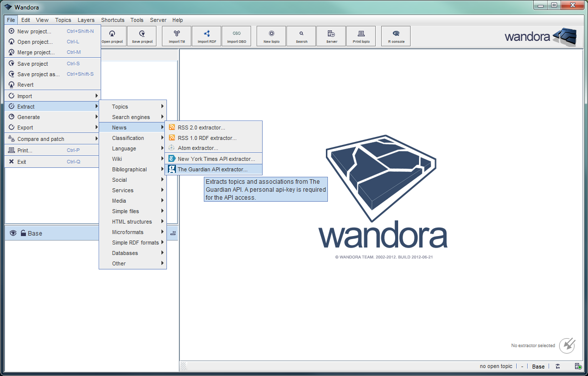Click the extractor drop-target arrow icon
Screen dimensions: 588x376
[567, 345]
